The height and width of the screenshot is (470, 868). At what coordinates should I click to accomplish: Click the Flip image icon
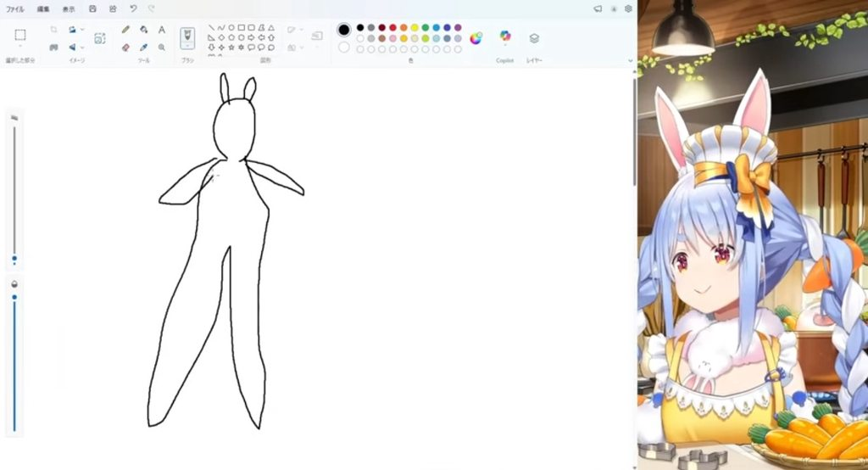point(72,48)
